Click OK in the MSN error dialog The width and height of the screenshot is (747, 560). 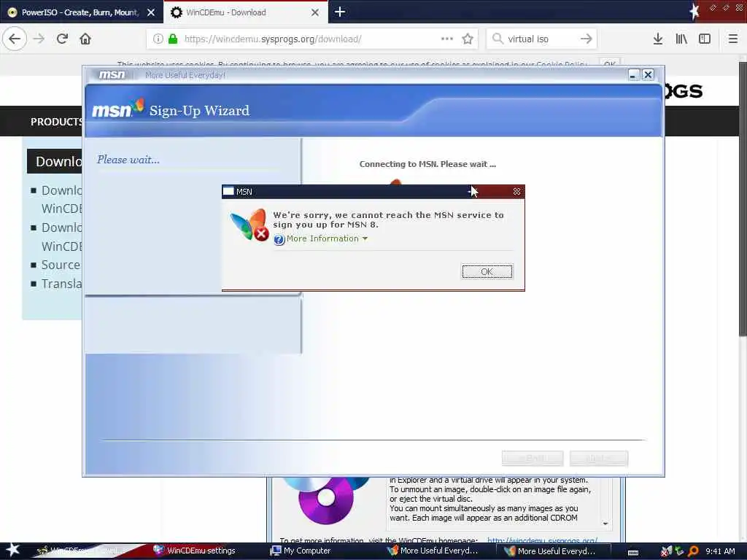[487, 271]
